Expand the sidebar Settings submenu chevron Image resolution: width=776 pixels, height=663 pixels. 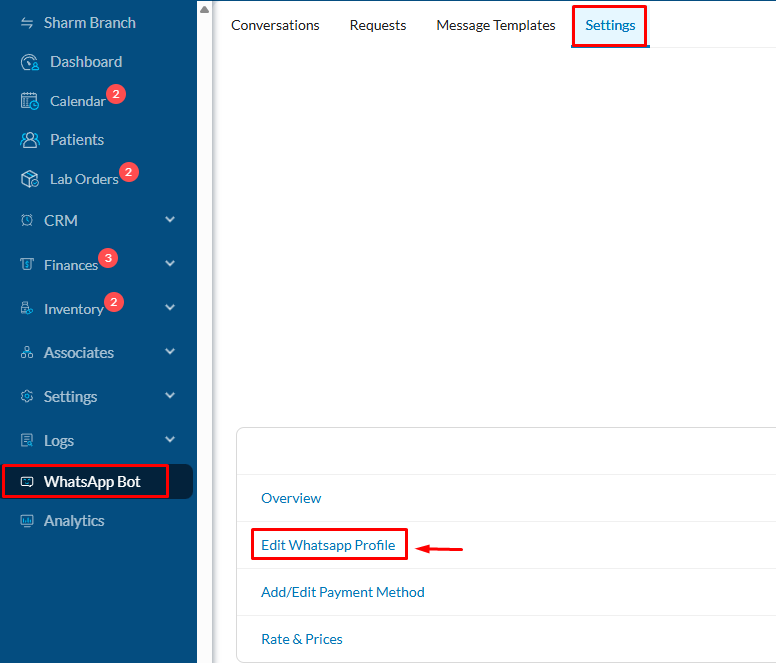coord(170,395)
